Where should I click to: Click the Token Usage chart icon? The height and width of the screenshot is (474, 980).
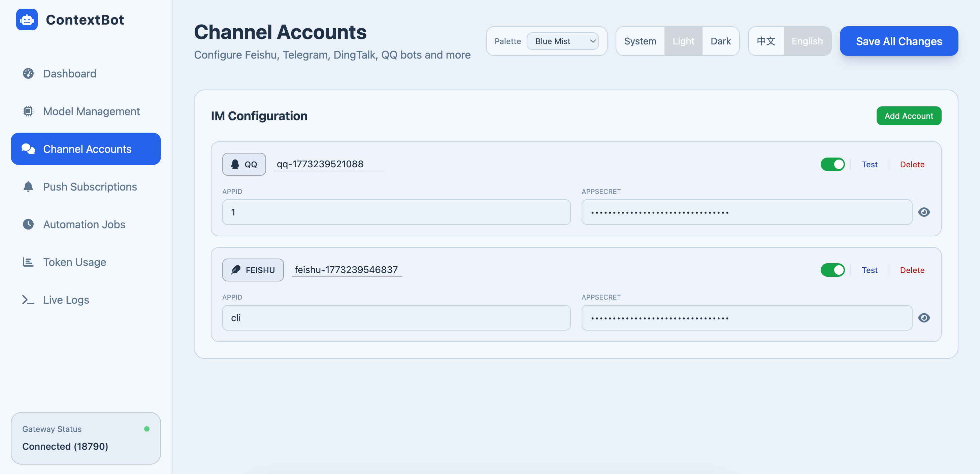coord(28,262)
